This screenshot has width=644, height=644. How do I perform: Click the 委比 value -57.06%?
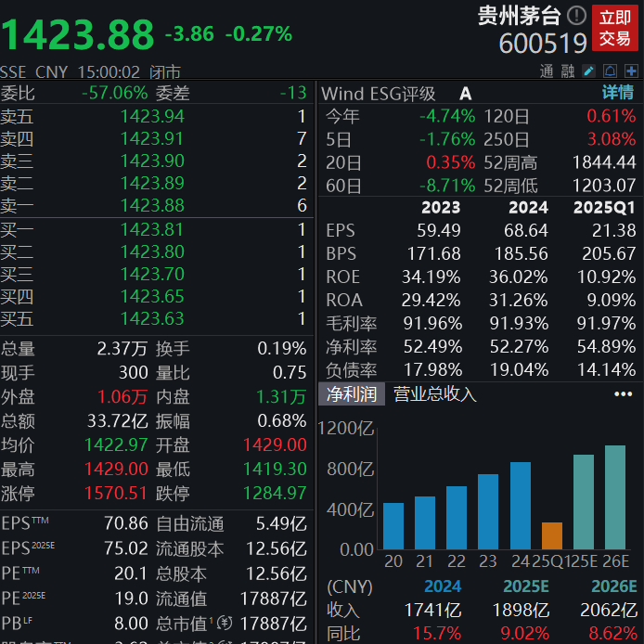(x=114, y=93)
